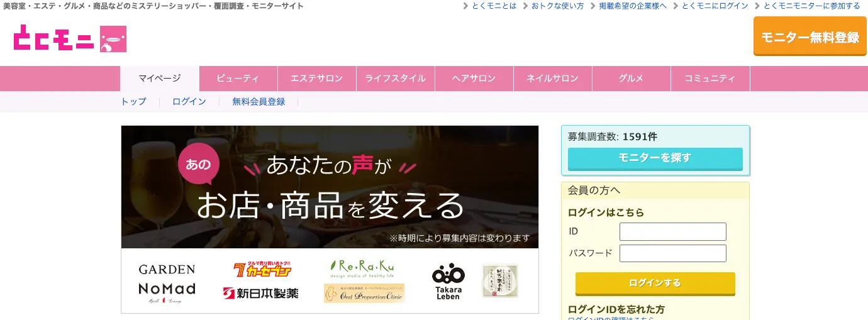Viewport: 868px width, 320px height.
Task: Switch to the グルメ tab
Action: [631, 79]
